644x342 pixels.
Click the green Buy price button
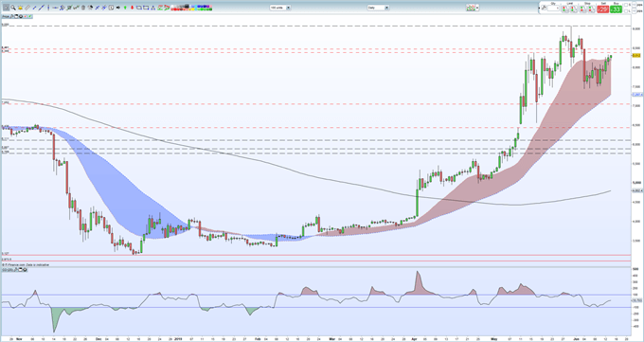click(x=617, y=9)
